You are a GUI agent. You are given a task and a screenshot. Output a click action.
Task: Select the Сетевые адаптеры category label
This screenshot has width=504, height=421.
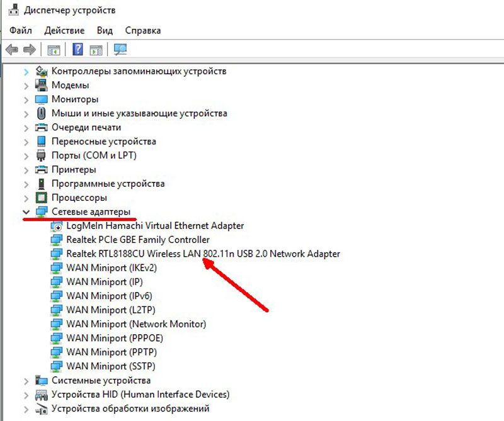click(x=91, y=211)
